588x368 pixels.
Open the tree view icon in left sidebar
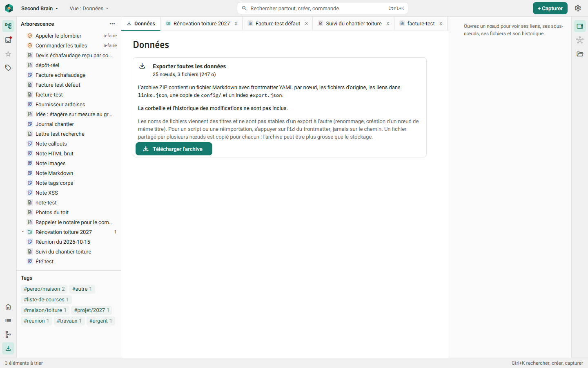pyautogui.click(x=8, y=26)
